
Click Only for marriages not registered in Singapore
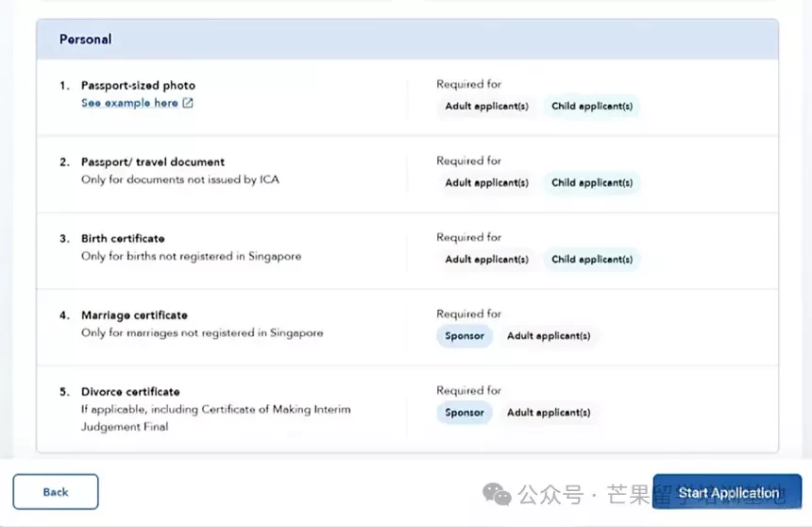(x=202, y=333)
